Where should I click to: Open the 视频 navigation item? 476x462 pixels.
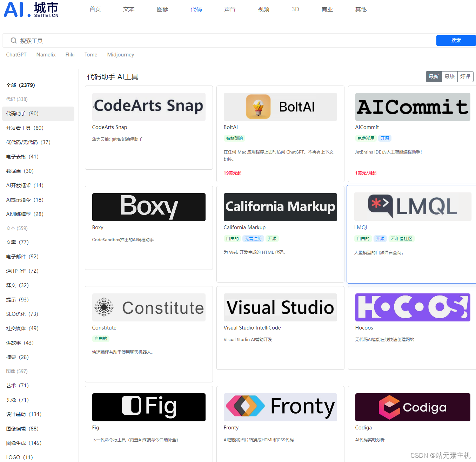coord(263,9)
